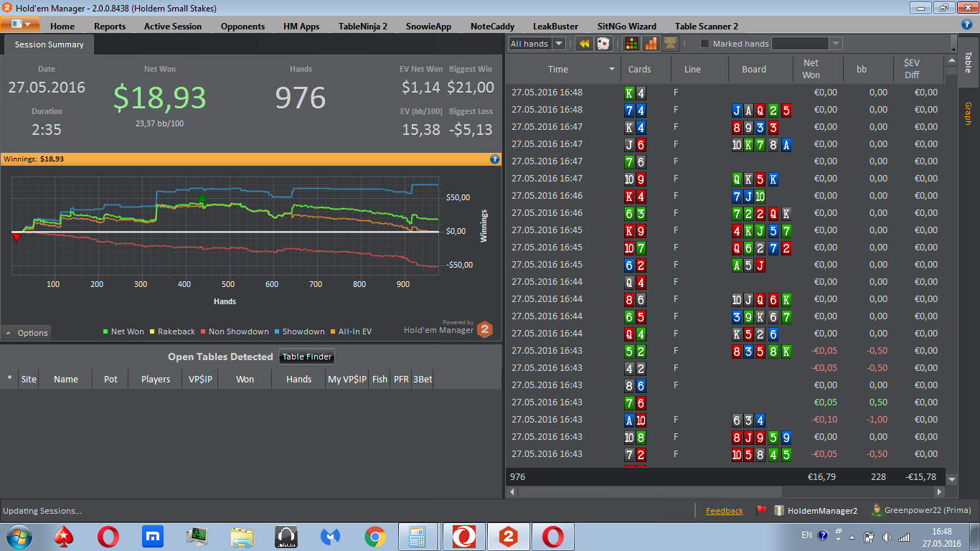Expand the graph Options panel
Viewport: 980px width, 551px height.
point(27,333)
